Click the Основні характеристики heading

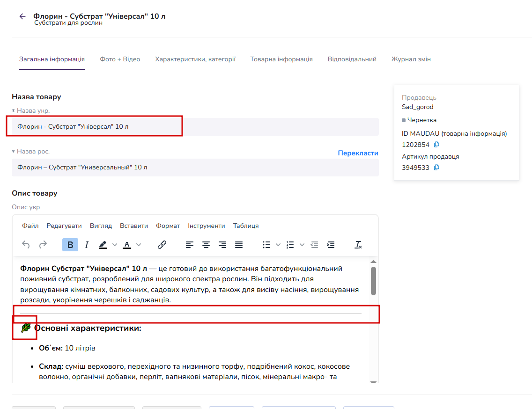pyautogui.click(x=88, y=328)
